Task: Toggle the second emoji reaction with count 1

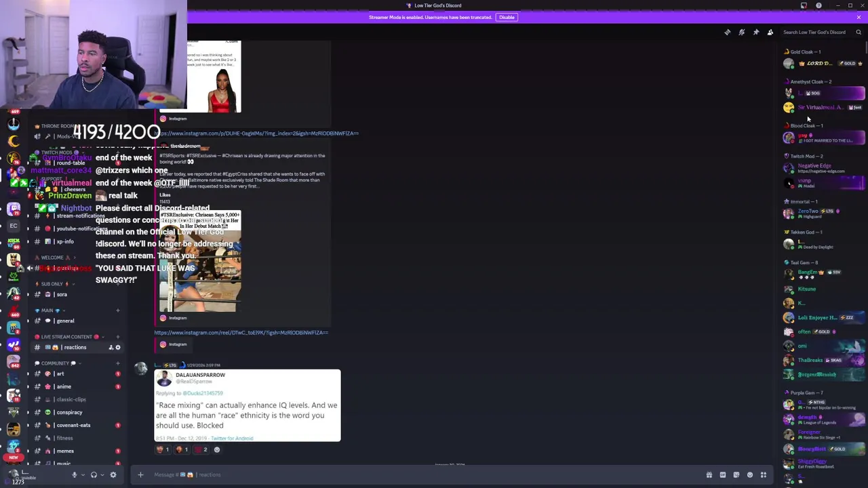Action: coord(182,449)
